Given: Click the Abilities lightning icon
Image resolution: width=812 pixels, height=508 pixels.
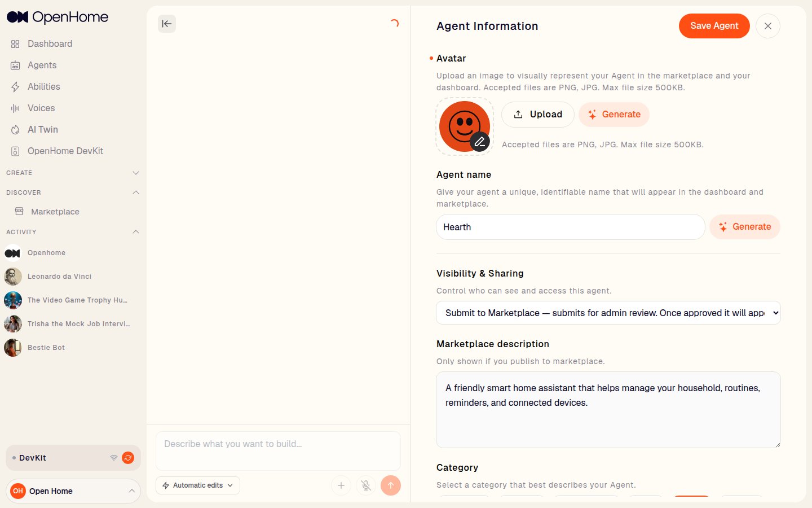Looking at the screenshot, I should pyautogui.click(x=15, y=87).
